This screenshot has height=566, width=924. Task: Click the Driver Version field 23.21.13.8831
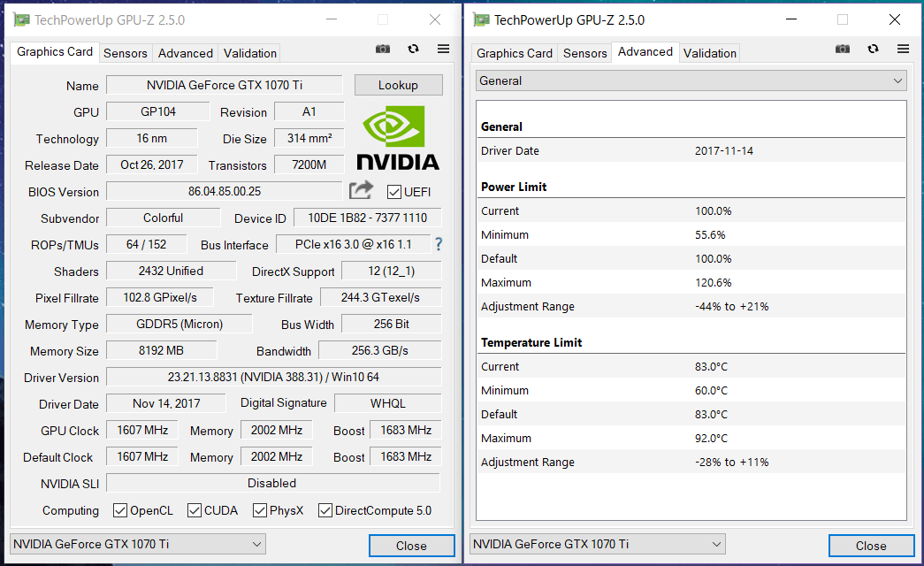point(273,377)
